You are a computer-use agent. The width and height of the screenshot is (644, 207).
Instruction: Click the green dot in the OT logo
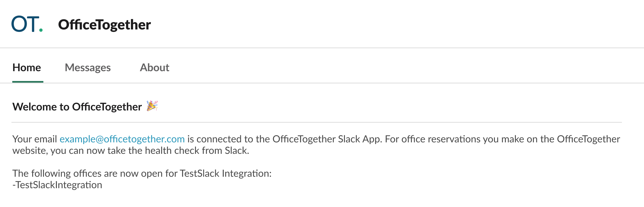coord(41,30)
